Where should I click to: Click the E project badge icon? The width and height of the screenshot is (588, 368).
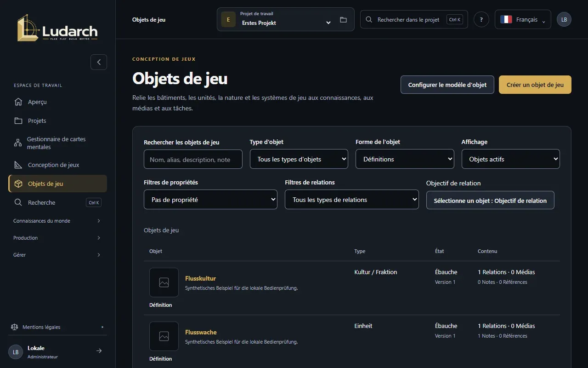pos(228,20)
